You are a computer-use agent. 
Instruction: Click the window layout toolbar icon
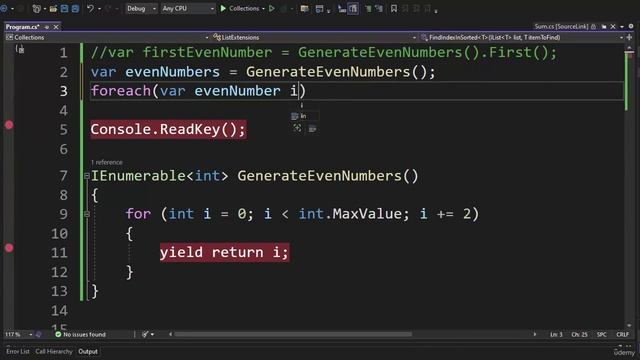pyautogui.click(x=319, y=9)
